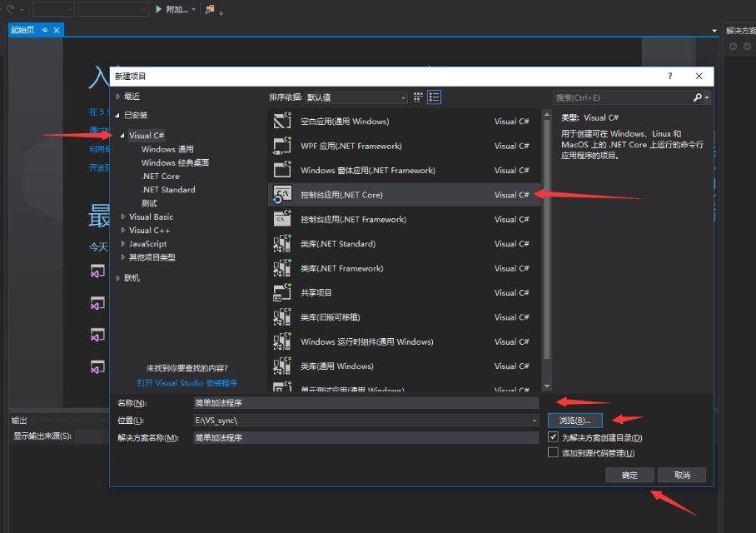Click the template list scrollbar down arrow

[x=547, y=386]
